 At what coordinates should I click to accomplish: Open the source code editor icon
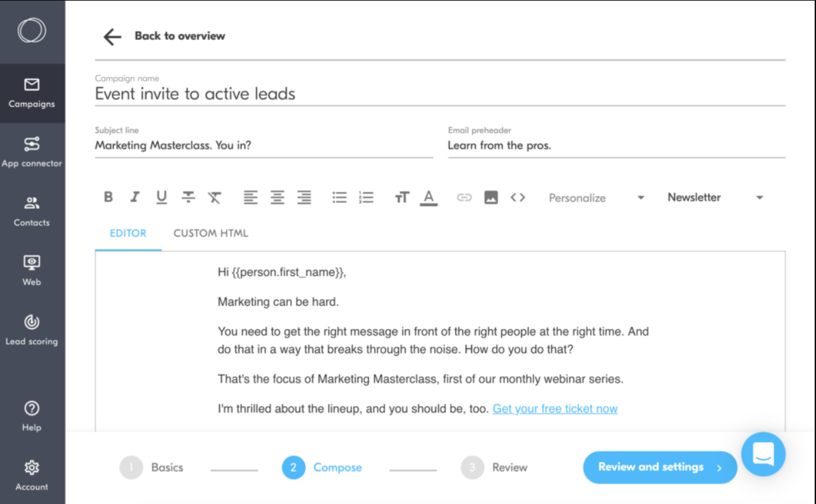tap(518, 197)
